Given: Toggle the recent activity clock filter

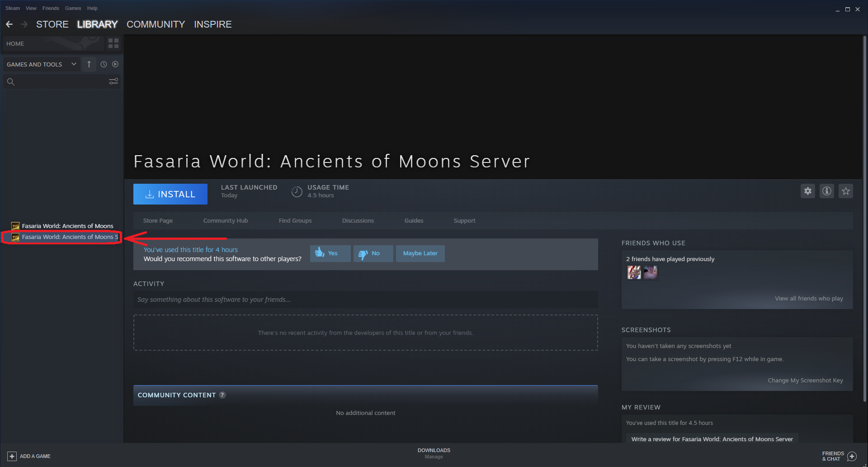Looking at the screenshot, I should [x=104, y=64].
